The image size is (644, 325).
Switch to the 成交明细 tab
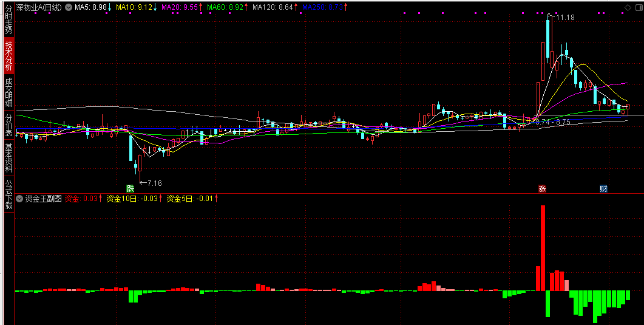(8, 92)
